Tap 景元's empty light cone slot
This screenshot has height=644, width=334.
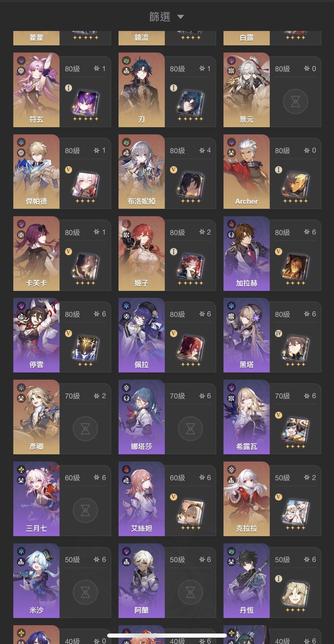coord(295,101)
